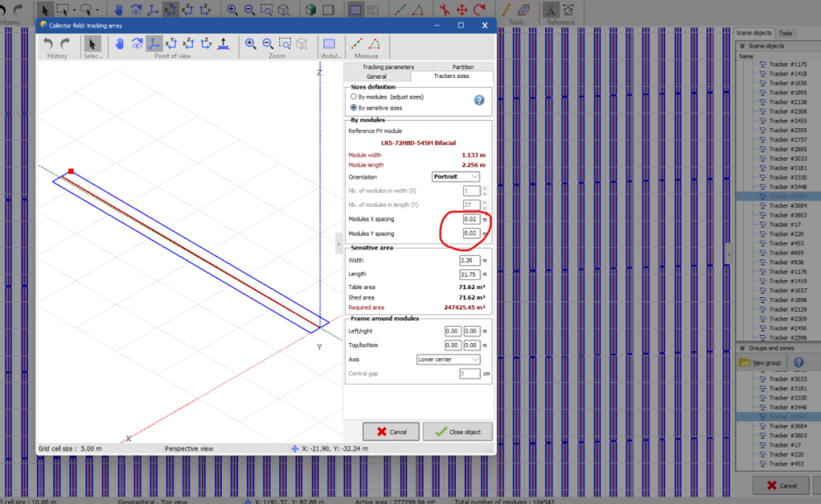Click the orbit view eye icon in the dialog

tap(137, 44)
